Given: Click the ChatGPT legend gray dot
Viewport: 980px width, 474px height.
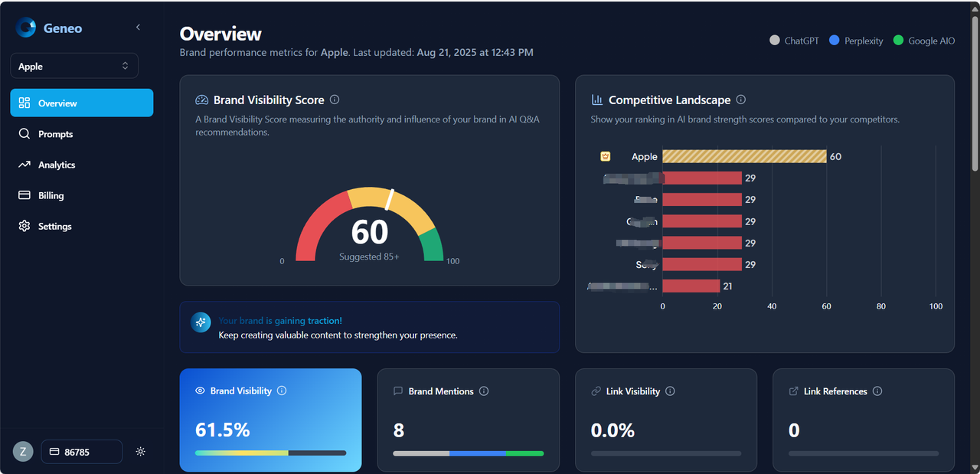Looking at the screenshot, I should click(775, 41).
